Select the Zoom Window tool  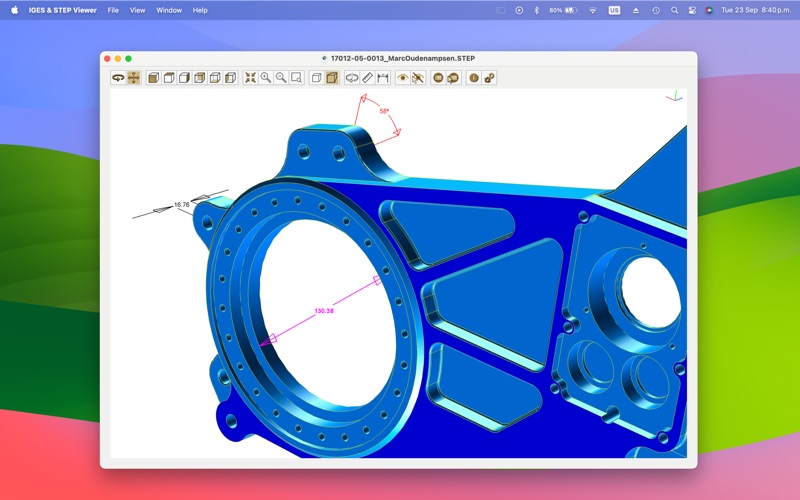[x=296, y=78]
